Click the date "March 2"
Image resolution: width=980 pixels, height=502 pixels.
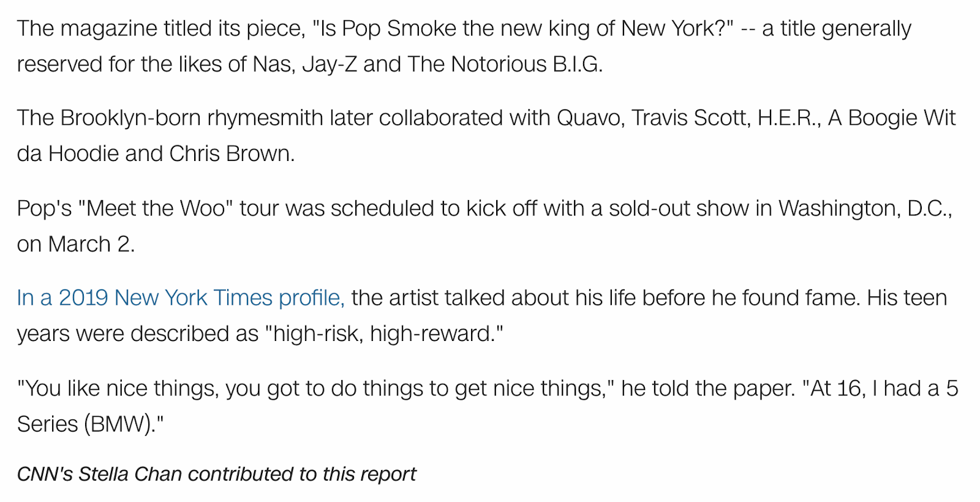(89, 244)
